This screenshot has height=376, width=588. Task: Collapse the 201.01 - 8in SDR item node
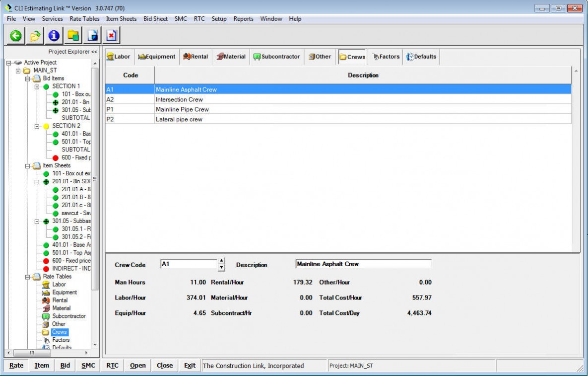click(x=37, y=182)
